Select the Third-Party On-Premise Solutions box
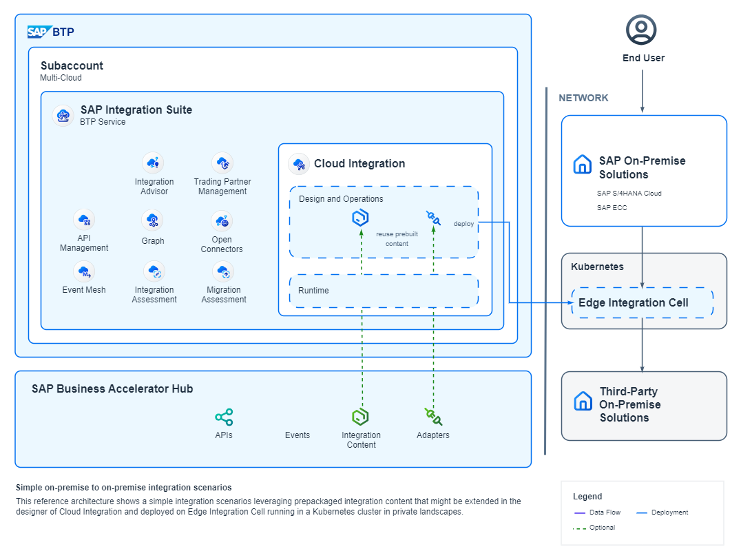This screenshot has width=741, height=560. pyautogui.click(x=644, y=405)
